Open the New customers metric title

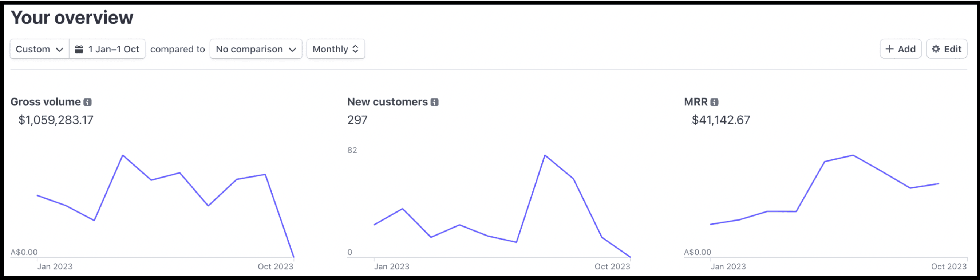[387, 102]
